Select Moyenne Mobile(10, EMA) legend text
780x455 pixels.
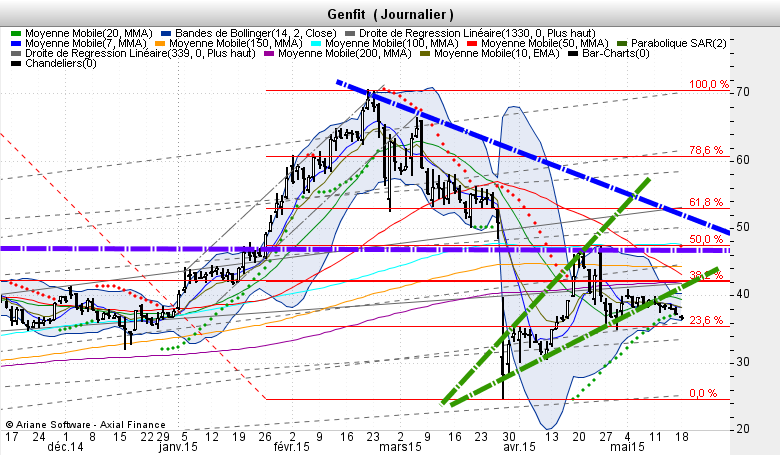(497, 53)
